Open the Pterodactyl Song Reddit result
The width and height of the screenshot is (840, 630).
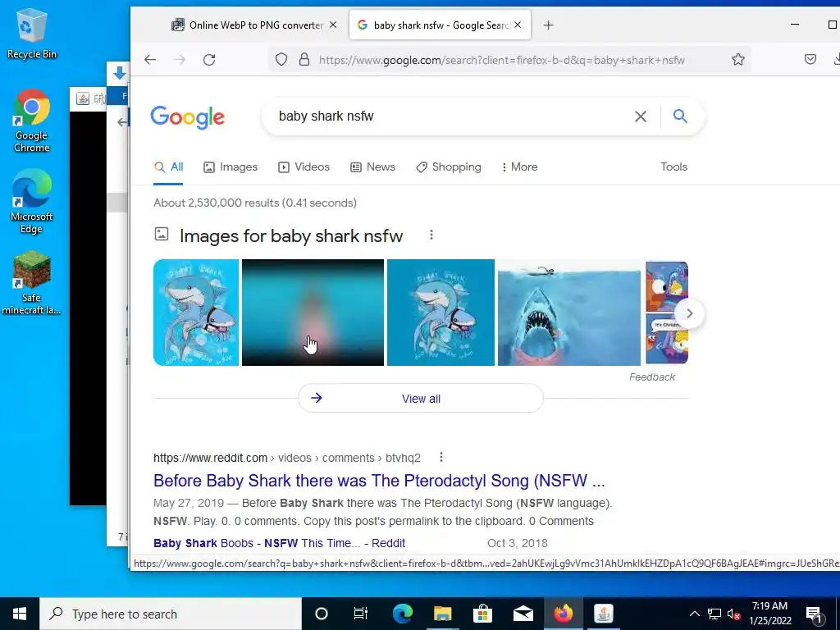pos(379,481)
